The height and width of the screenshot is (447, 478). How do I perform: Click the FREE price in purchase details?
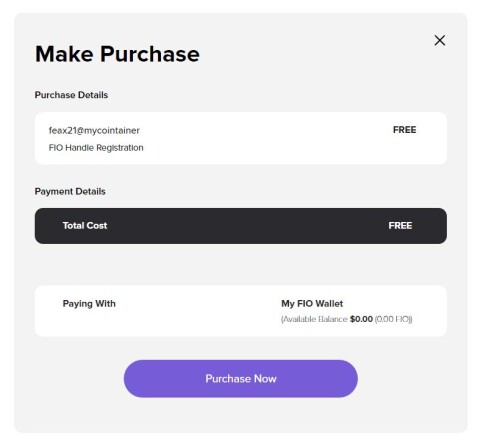pos(404,130)
